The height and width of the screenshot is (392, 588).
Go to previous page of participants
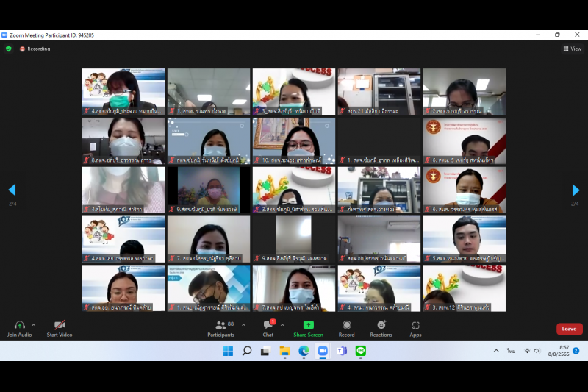click(12, 190)
